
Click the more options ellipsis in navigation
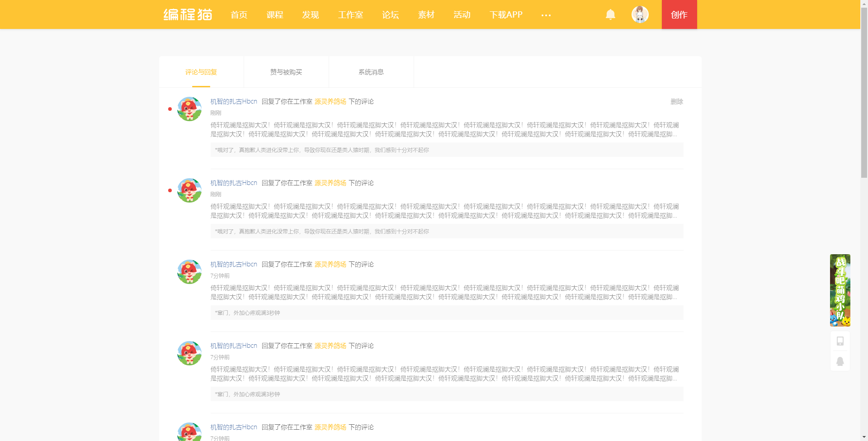(546, 15)
